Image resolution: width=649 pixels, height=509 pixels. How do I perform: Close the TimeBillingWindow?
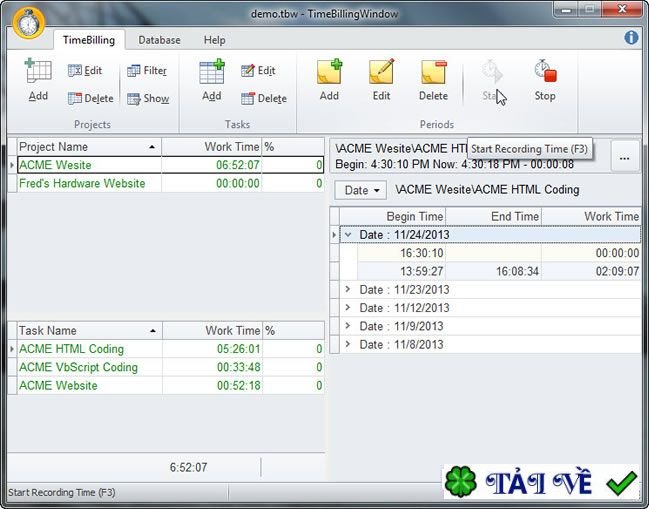(622, 9)
